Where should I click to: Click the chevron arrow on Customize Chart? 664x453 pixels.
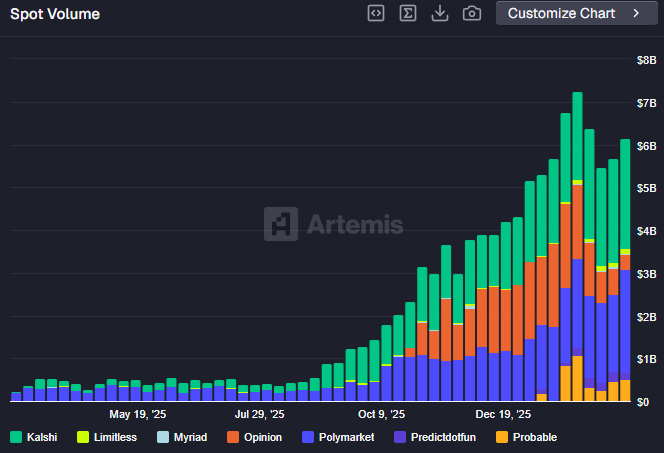tap(635, 13)
